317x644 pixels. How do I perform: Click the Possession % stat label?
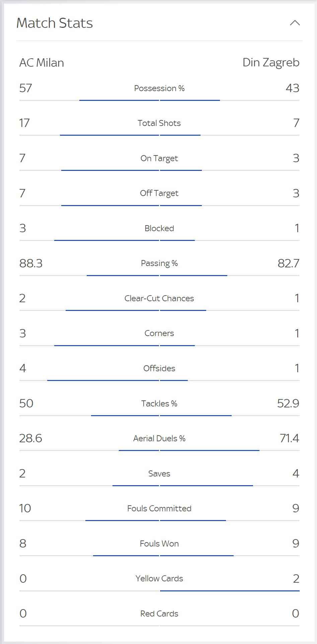[159, 88]
